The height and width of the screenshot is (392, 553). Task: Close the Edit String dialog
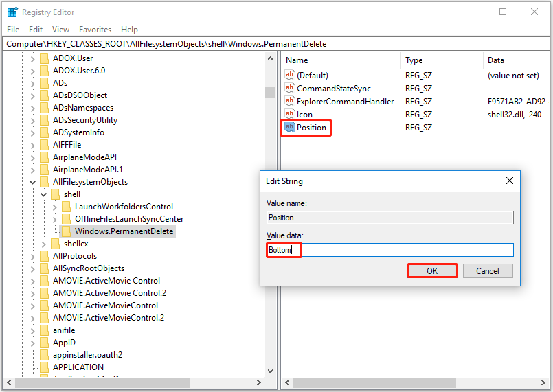(x=510, y=181)
